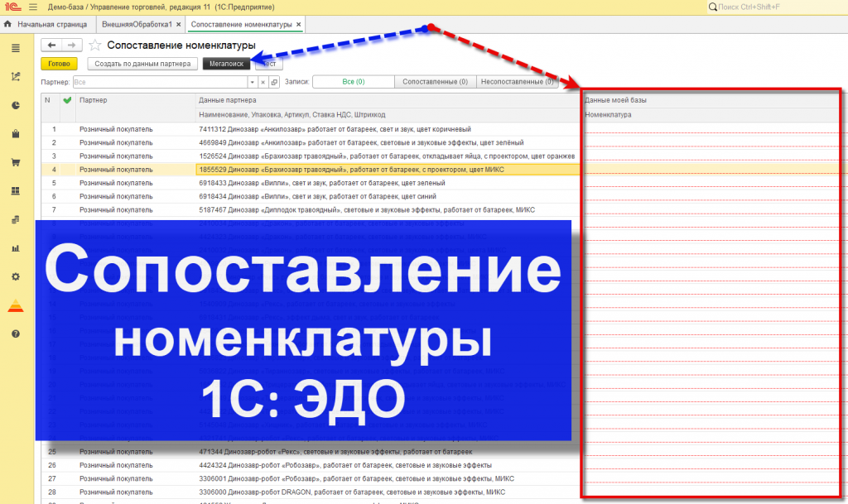Screen dimensions: 848x504
Task: Clear the Партнер field with x icon
Action: coord(263,82)
